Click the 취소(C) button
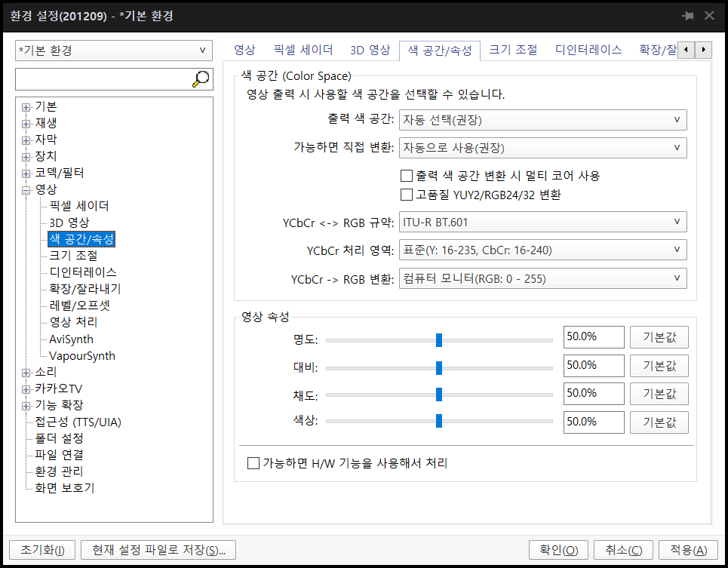The height and width of the screenshot is (568, 728). 624,550
